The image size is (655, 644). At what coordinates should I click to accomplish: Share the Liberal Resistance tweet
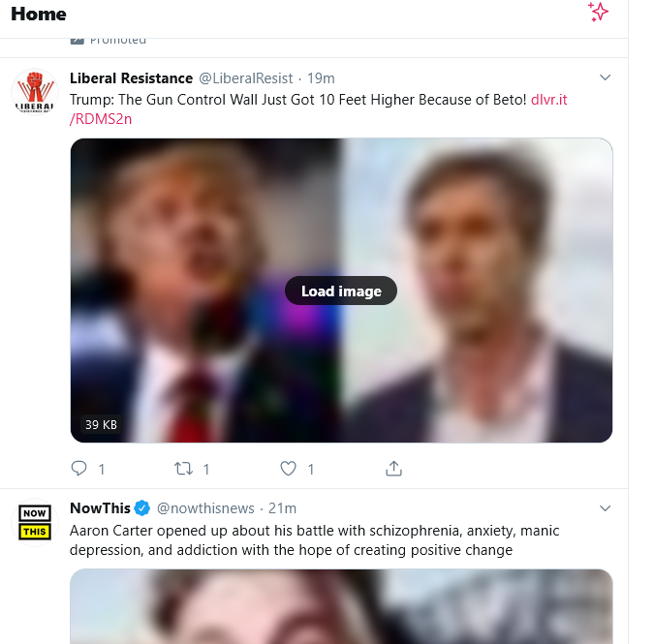point(393,469)
